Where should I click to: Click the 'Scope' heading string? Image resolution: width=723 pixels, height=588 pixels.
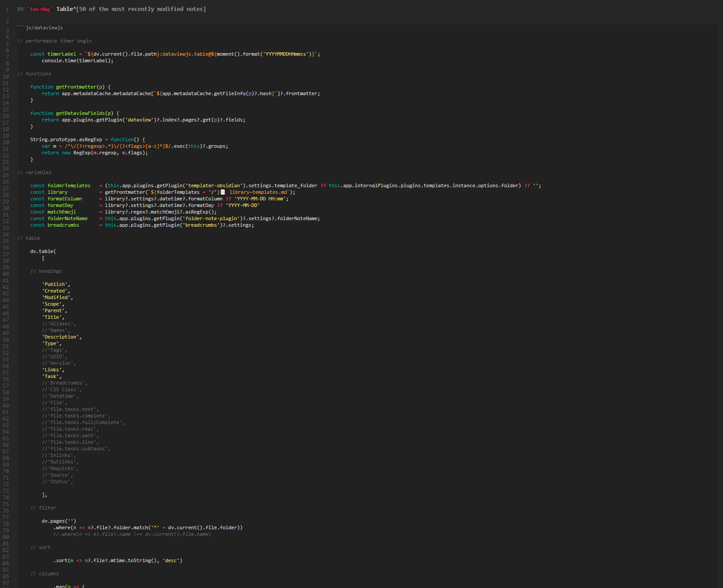[52, 304]
